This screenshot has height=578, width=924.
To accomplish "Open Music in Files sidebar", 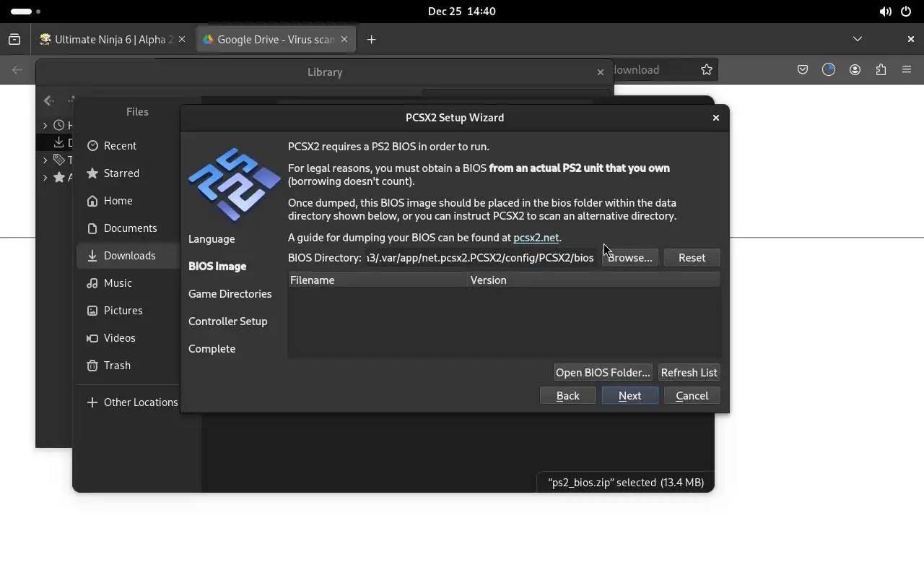I will (x=128, y=283).
